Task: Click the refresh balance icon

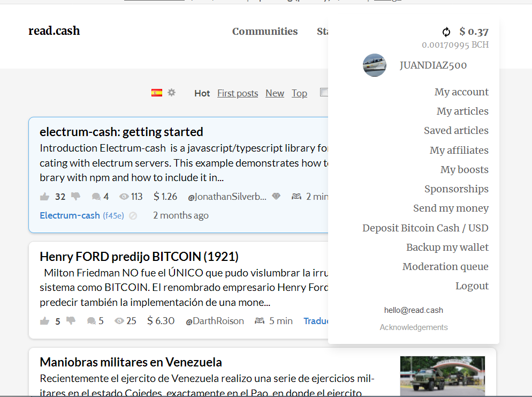Action: coord(446,32)
